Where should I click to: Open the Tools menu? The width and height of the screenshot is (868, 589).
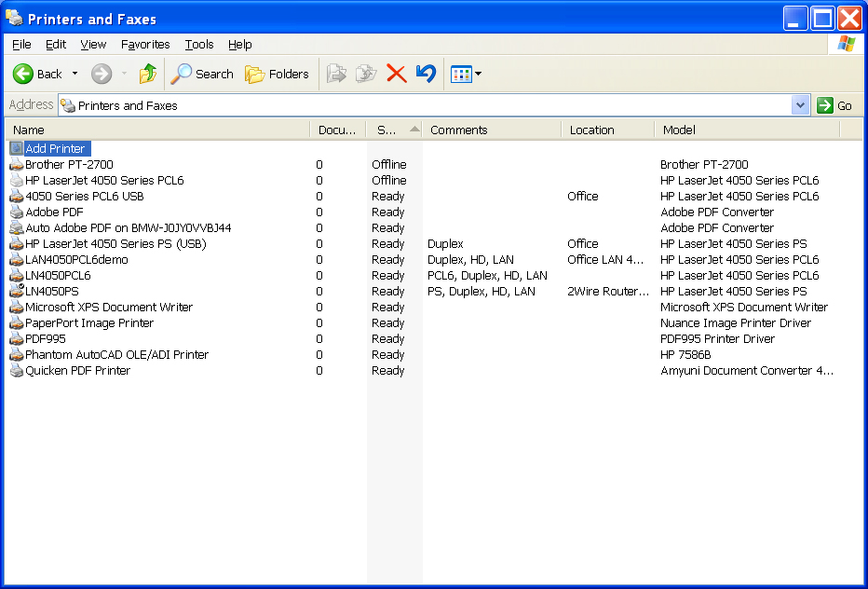(198, 44)
